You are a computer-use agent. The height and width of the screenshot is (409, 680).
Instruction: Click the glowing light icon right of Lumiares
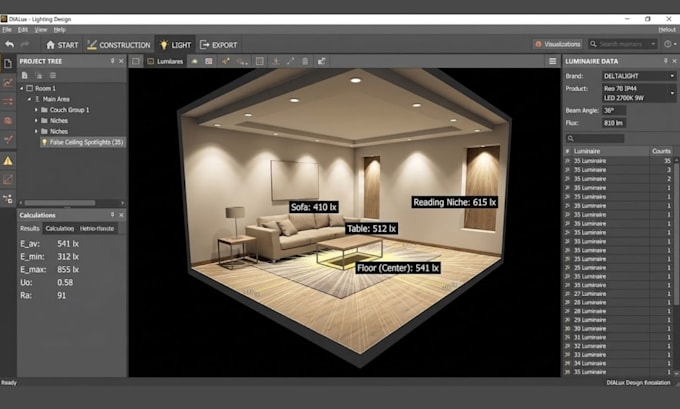(x=194, y=61)
